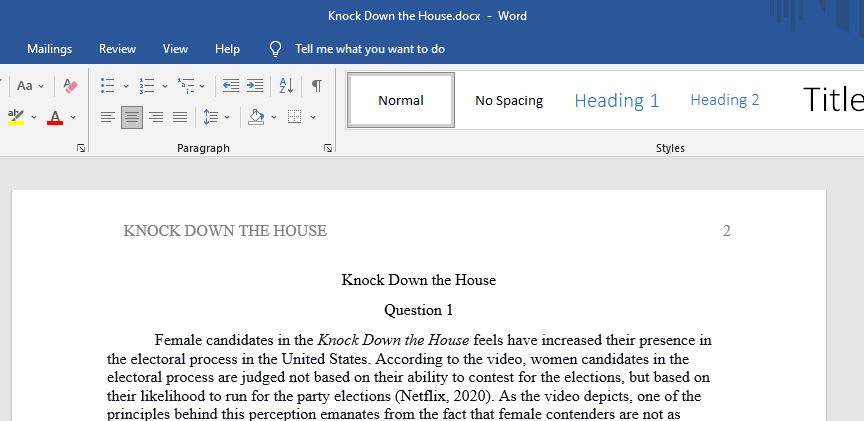Open the Help tab
This screenshot has width=864, height=421.
(227, 48)
